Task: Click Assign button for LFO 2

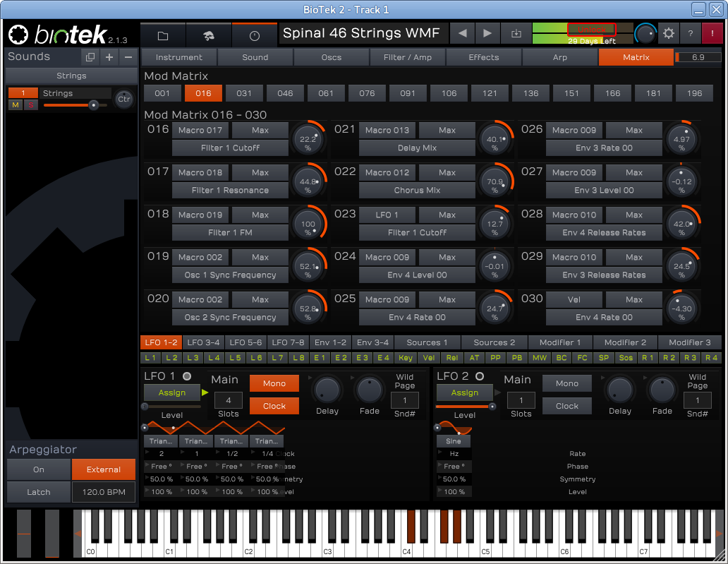Action: tap(465, 392)
